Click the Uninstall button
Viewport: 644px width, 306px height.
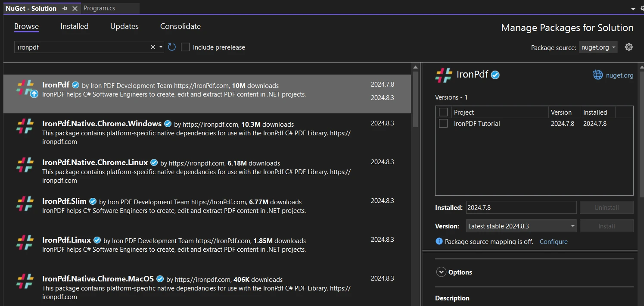607,207
